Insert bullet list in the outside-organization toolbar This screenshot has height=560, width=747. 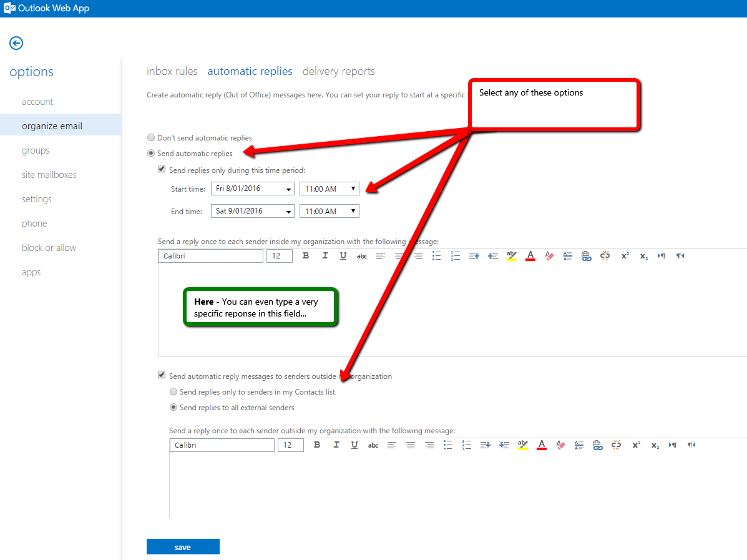(448, 445)
